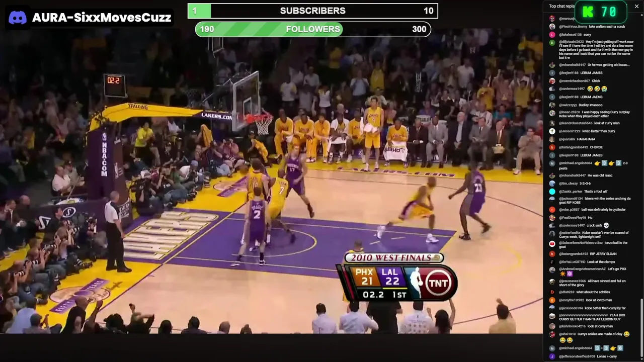Open the Top chat replay dropdown

point(562,6)
